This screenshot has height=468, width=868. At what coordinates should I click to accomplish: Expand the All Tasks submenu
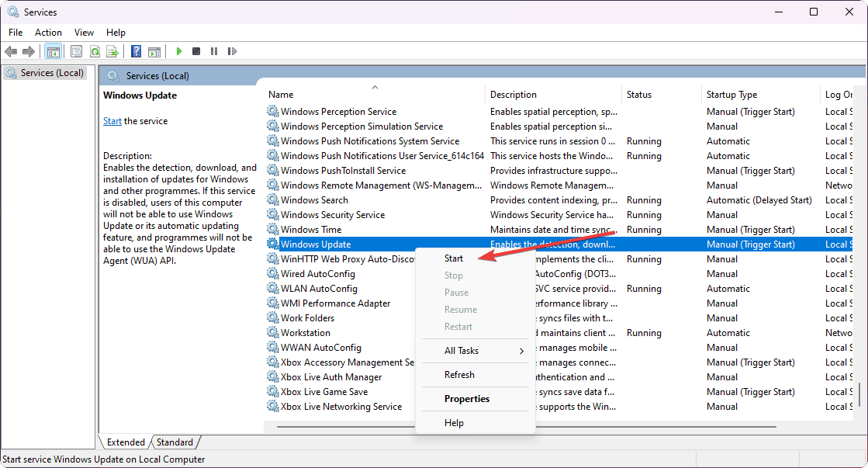click(463, 350)
